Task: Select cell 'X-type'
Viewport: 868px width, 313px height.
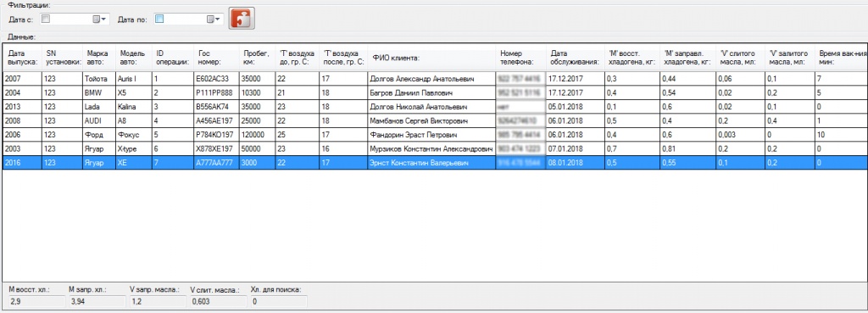Action: click(133, 148)
